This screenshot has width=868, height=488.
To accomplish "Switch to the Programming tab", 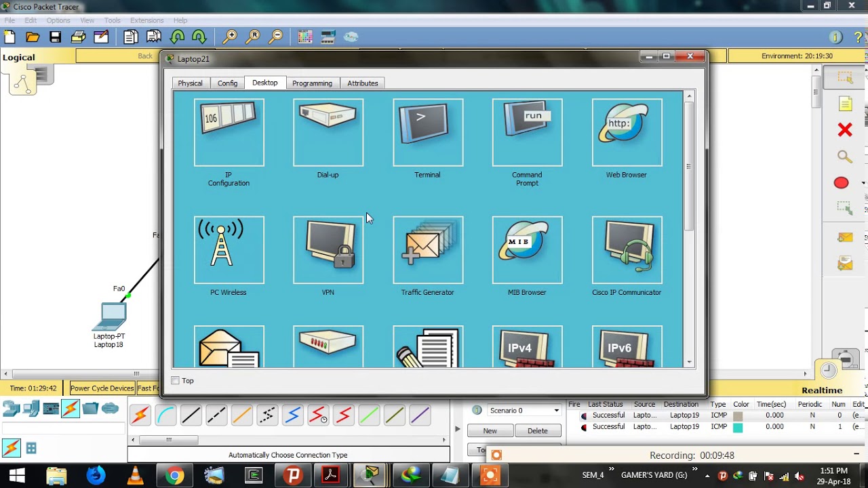I will 313,83.
